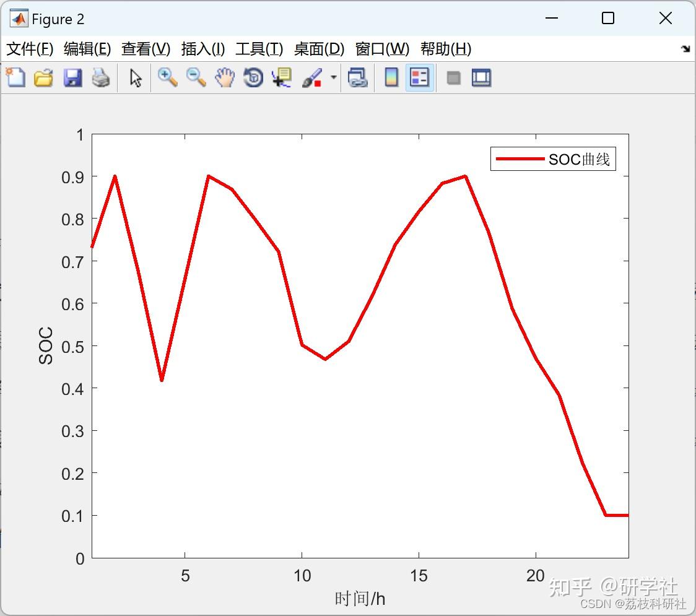Open the brush color dropdown arrow
696x616 pixels.
point(333,77)
